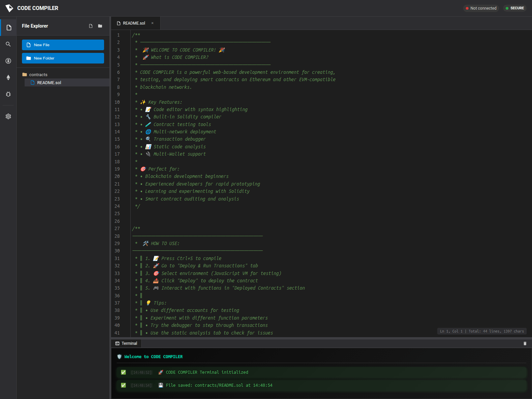Viewport: 532px width, 399px height.
Task: Click the Code Compiler shield logo
Action: [x=9, y=8]
